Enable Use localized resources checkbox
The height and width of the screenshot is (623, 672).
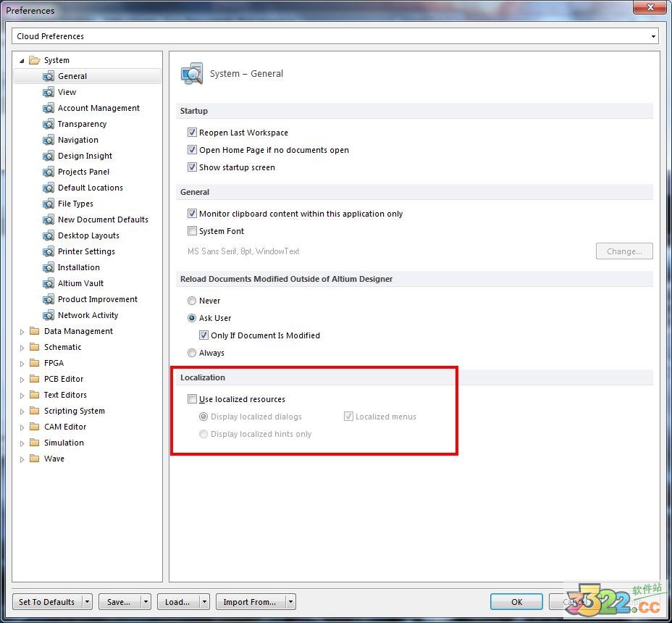tap(192, 399)
